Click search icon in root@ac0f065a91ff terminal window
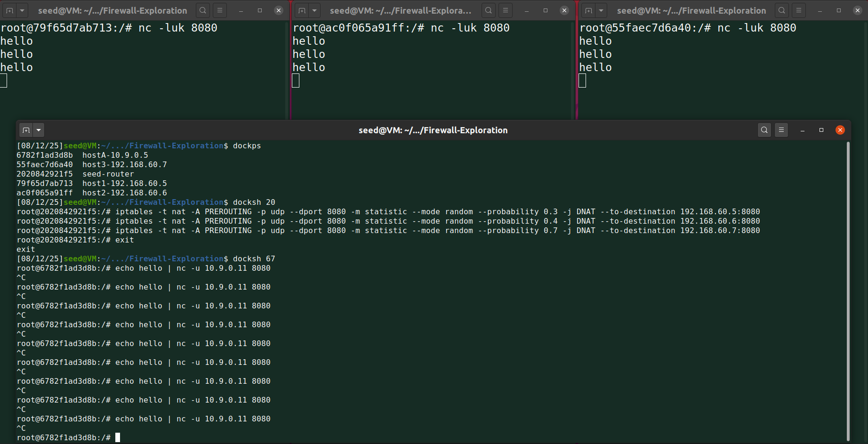This screenshot has height=444, width=868. pos(489,10)
